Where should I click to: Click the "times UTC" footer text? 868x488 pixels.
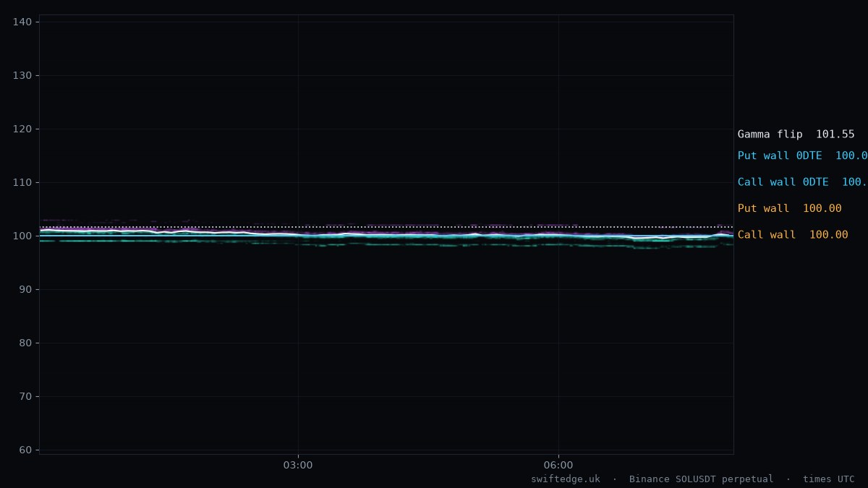[x=828, y=479]
